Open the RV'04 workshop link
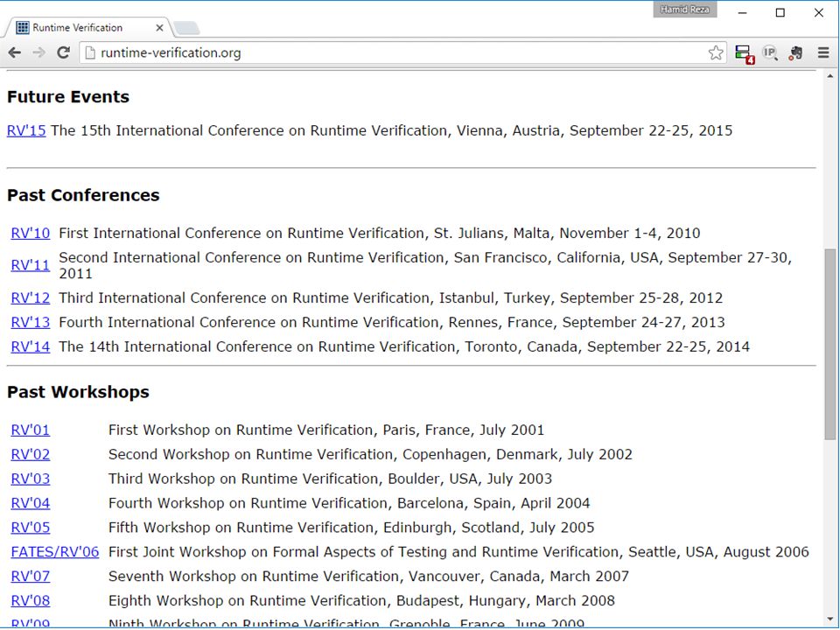Screen dimensions: 840x630 [x=31, y=504]
